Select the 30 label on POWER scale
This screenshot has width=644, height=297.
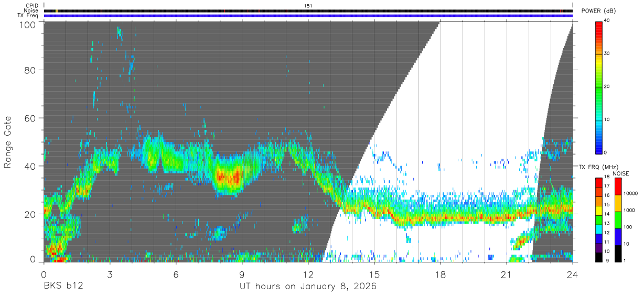click(x=607, y=53)
